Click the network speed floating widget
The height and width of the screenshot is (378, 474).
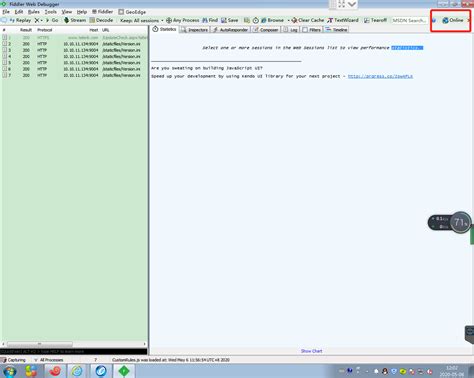click(450, 222)
